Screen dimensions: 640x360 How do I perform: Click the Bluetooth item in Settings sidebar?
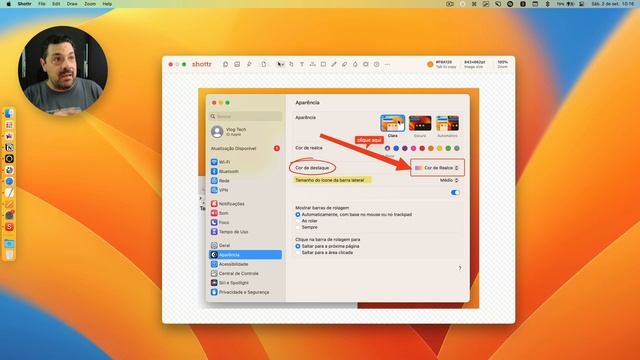[x=246, y=171]
